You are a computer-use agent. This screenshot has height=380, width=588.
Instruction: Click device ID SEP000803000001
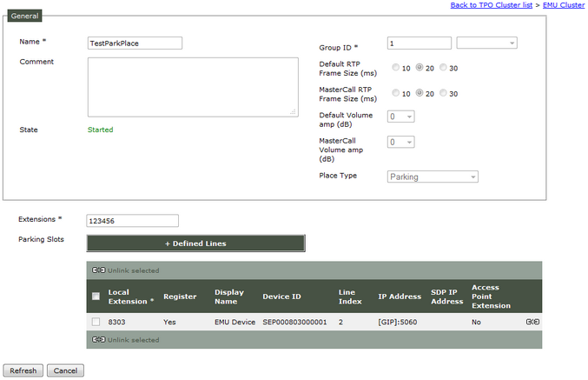point(294,322)
